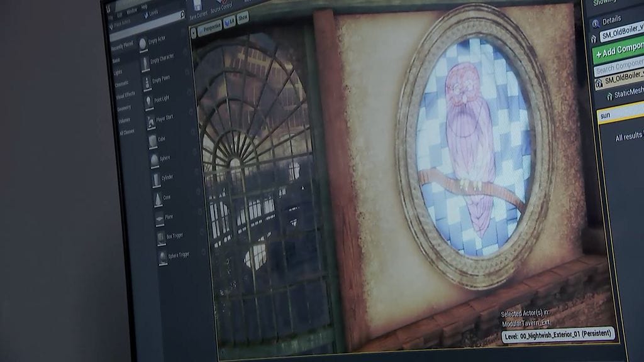Click the Details search field containing sun
The image size is (644, 362).
(x=620, y=113)
